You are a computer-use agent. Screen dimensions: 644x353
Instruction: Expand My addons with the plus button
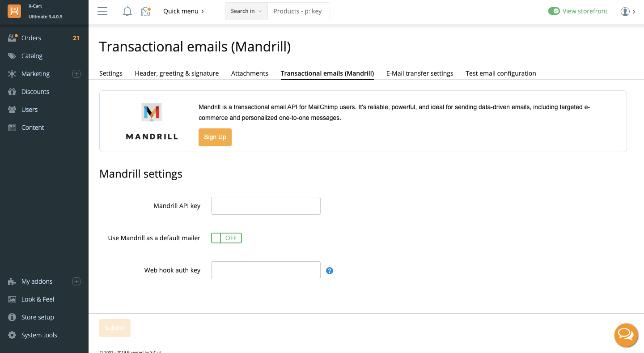(x=76, y=281)
